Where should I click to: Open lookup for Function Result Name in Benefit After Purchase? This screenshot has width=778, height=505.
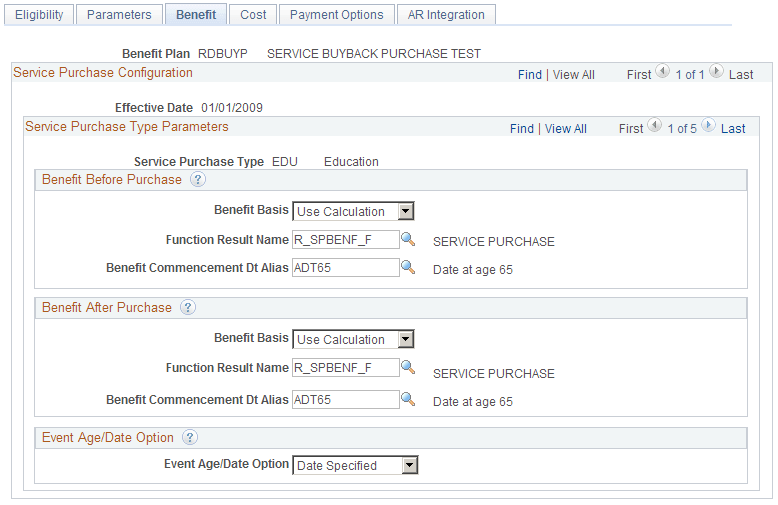[x=408, y=367]
